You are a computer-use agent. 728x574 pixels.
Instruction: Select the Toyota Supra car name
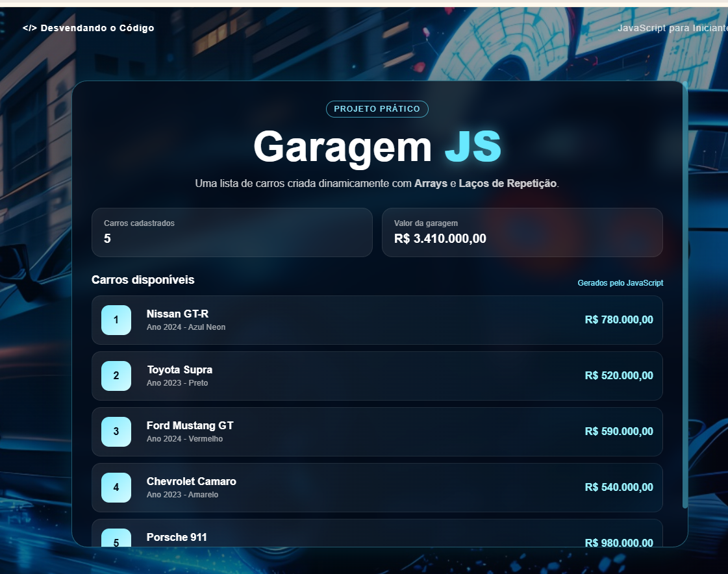180,369
